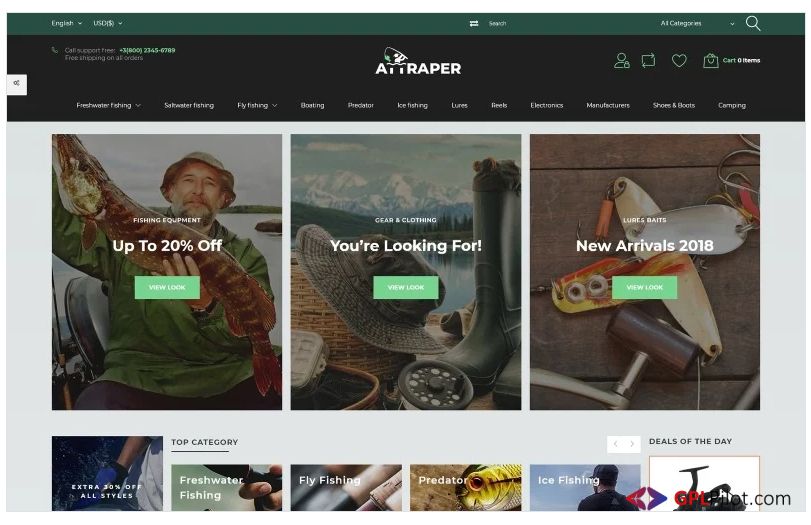Click the Attraper logo
This screenshot has height=525, width=811.
tap(418, 62)
